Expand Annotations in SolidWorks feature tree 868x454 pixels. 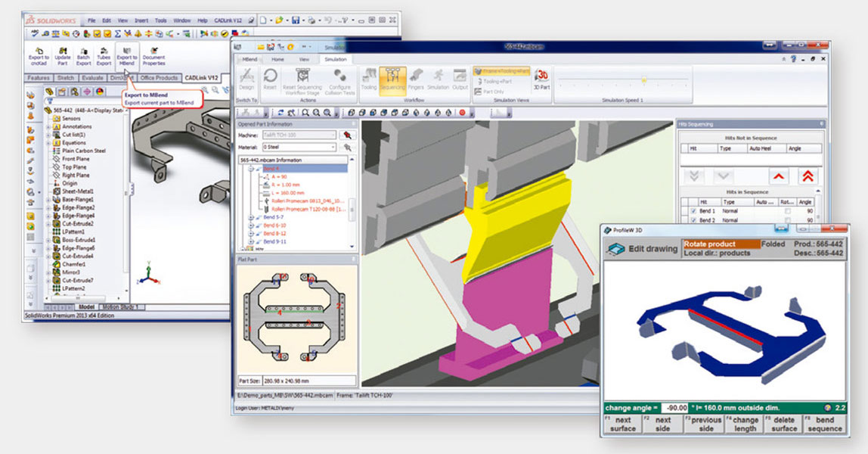[x=48, y=127]
